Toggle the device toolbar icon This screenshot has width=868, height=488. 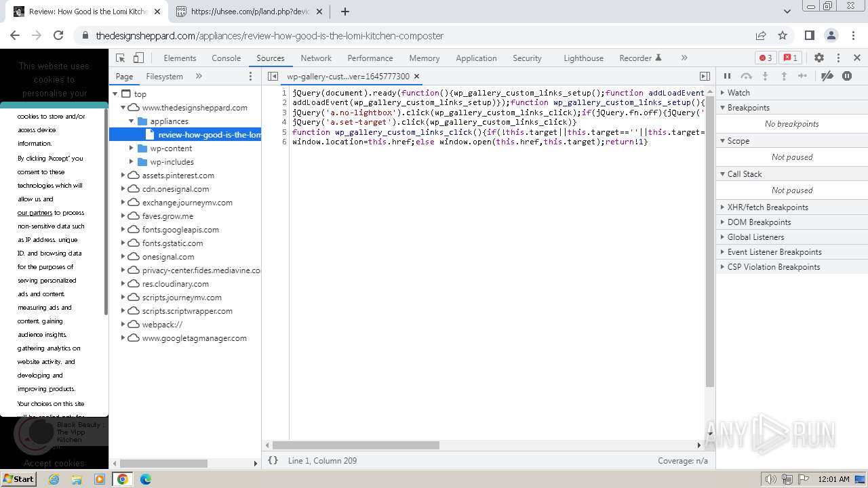(138, 58)
